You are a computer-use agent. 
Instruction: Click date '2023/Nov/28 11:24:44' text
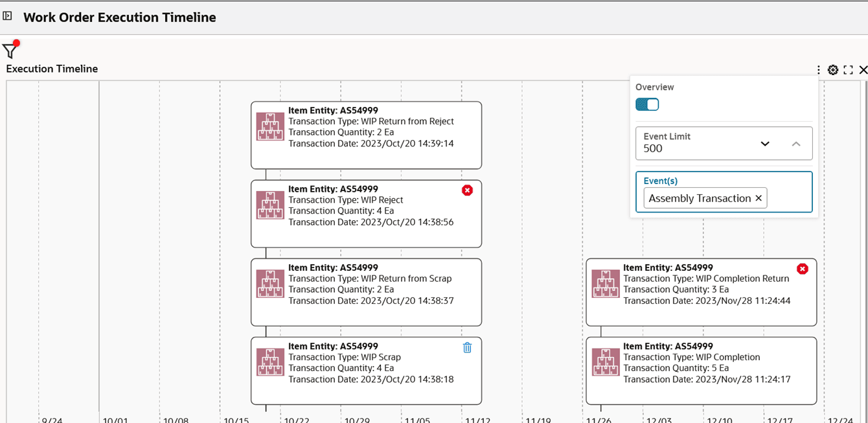pos(742,300)
